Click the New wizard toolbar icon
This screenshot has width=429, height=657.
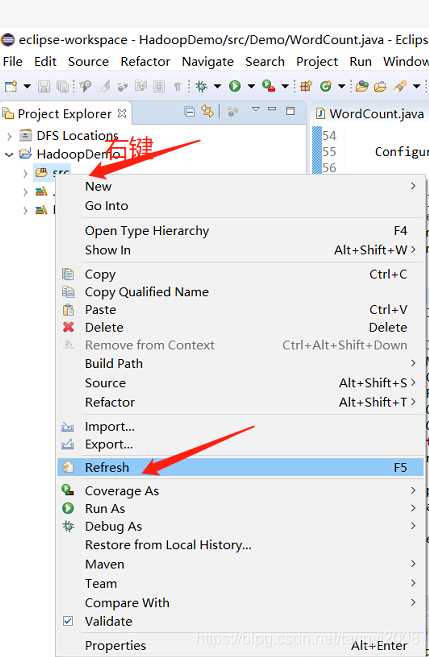point(11,86)
